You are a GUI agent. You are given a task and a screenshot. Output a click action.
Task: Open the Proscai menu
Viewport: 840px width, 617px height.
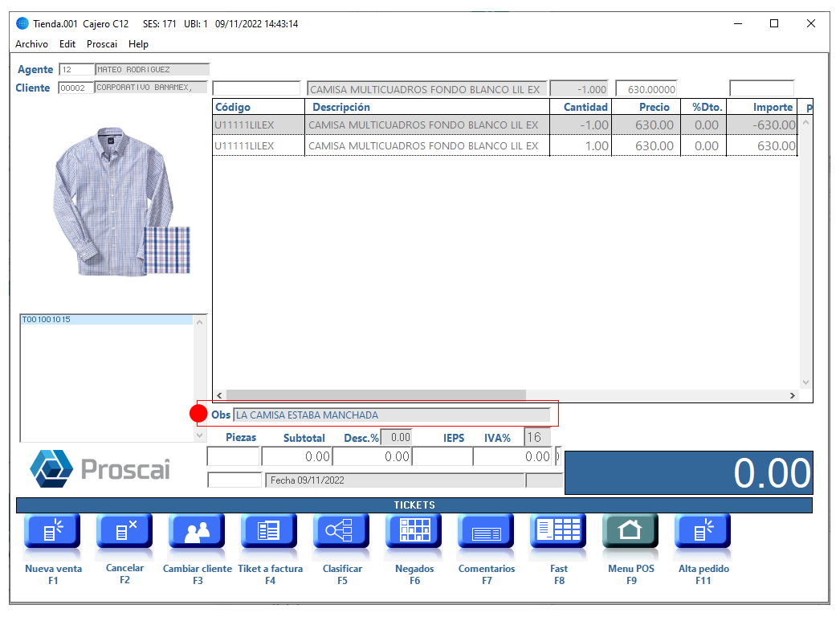[102, 44]
